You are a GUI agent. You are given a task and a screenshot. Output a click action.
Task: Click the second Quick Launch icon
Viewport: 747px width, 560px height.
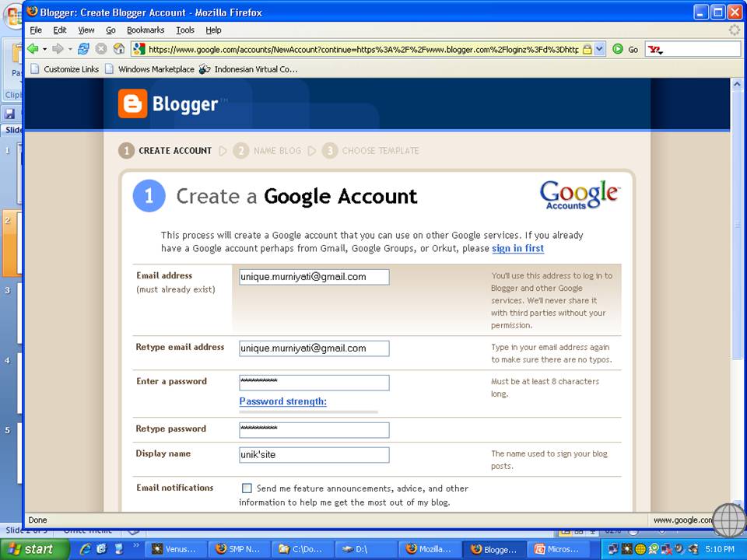(101, 549)
